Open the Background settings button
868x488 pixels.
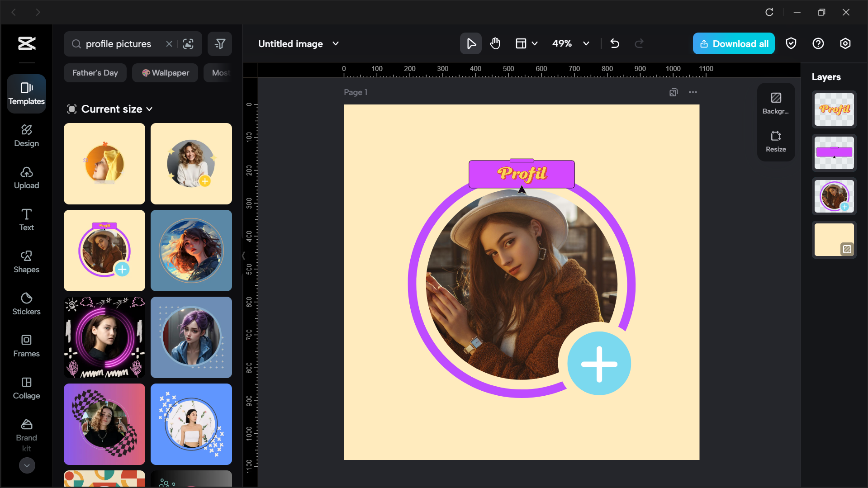point(776,103)
